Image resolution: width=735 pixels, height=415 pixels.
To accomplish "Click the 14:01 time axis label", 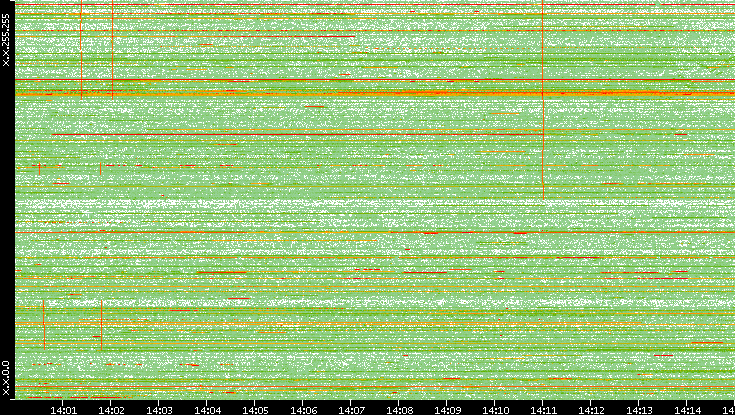I will click(x=63, y=410).
